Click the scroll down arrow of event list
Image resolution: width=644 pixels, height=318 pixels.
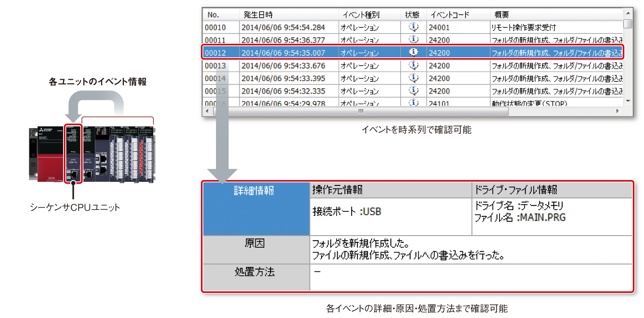[628, 101]
